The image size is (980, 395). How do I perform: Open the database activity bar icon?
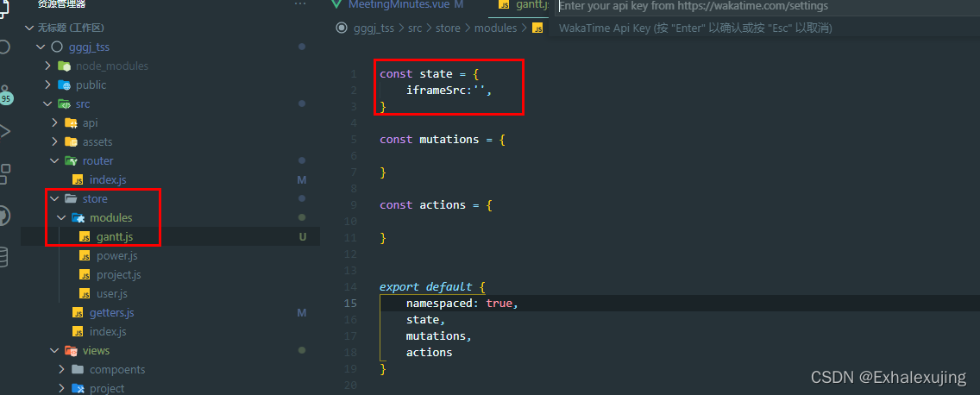click(x=4, y=257)
